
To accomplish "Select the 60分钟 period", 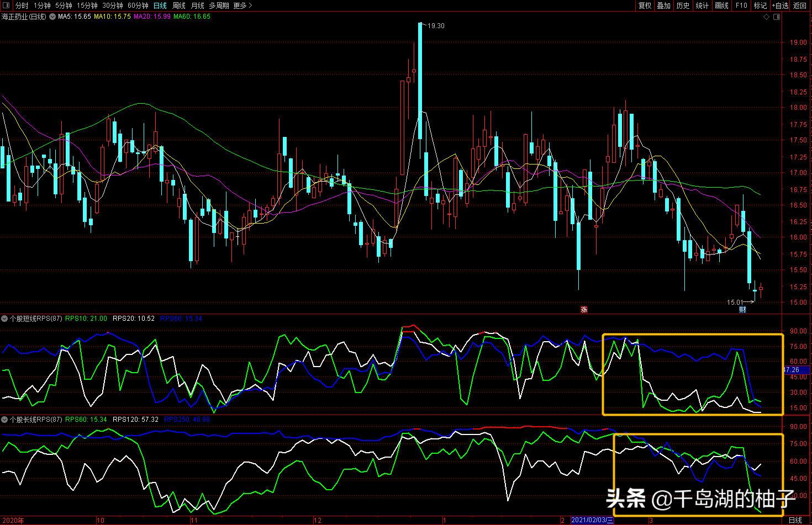I will click(x=138, y=6).
